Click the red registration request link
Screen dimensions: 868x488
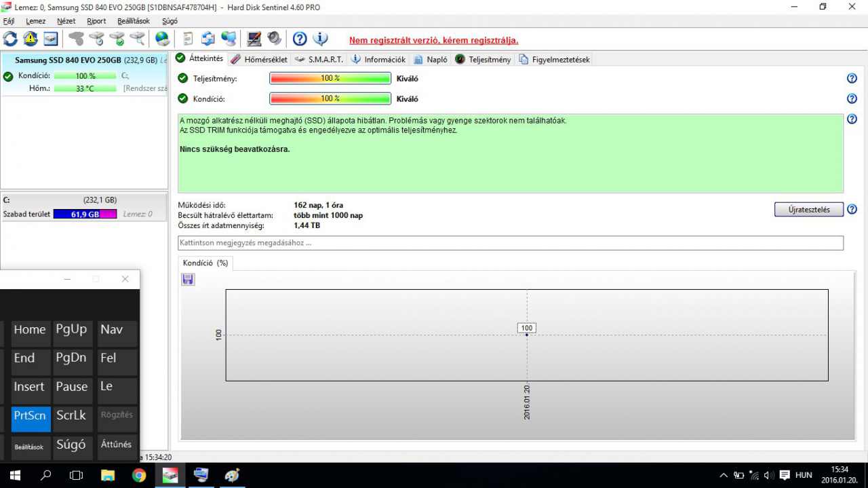click(x=434, y=40)
